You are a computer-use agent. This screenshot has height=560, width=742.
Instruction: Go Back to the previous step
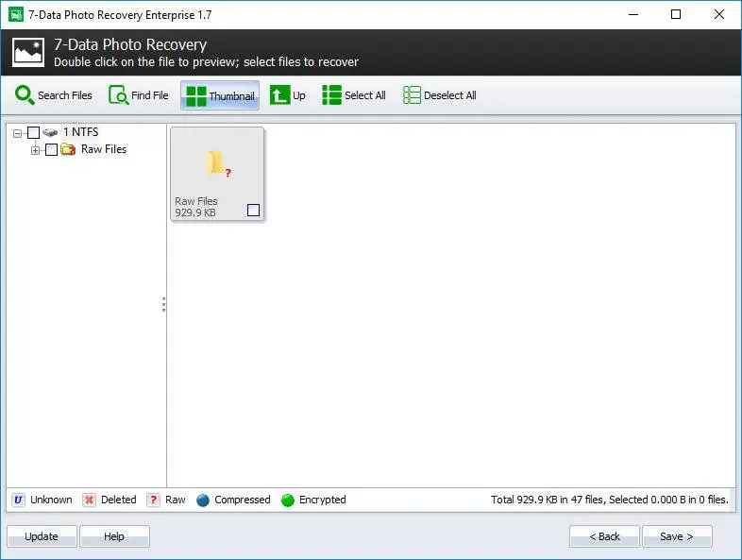pos(604,536)
